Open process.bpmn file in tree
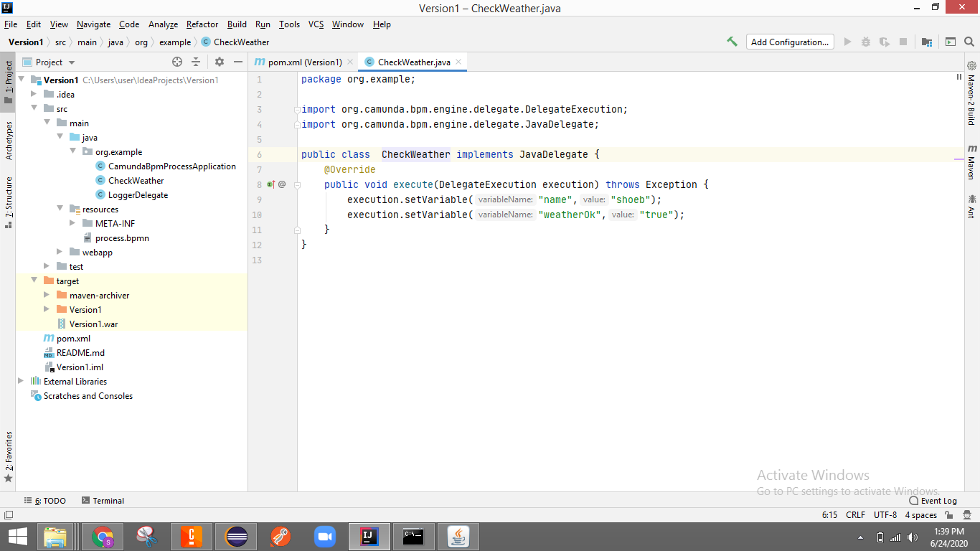The height and width of the screenshot is (551, 980). [x=122, y=237]
